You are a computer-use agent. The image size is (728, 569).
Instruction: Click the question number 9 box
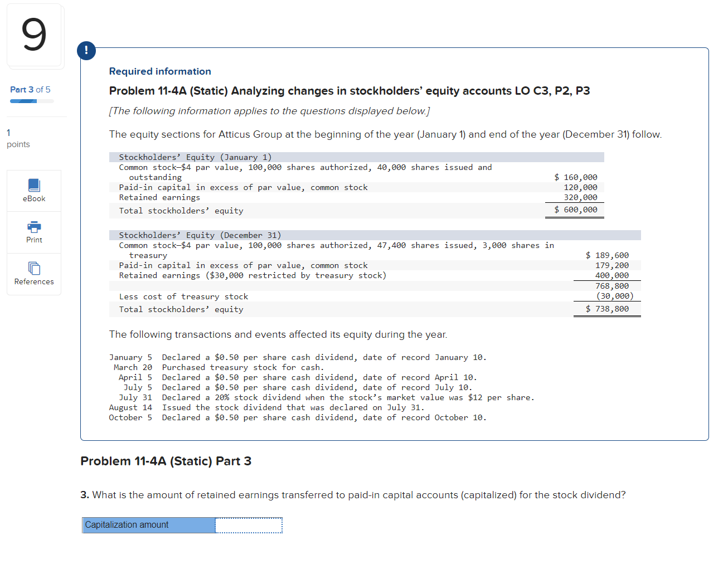(35, 36)
